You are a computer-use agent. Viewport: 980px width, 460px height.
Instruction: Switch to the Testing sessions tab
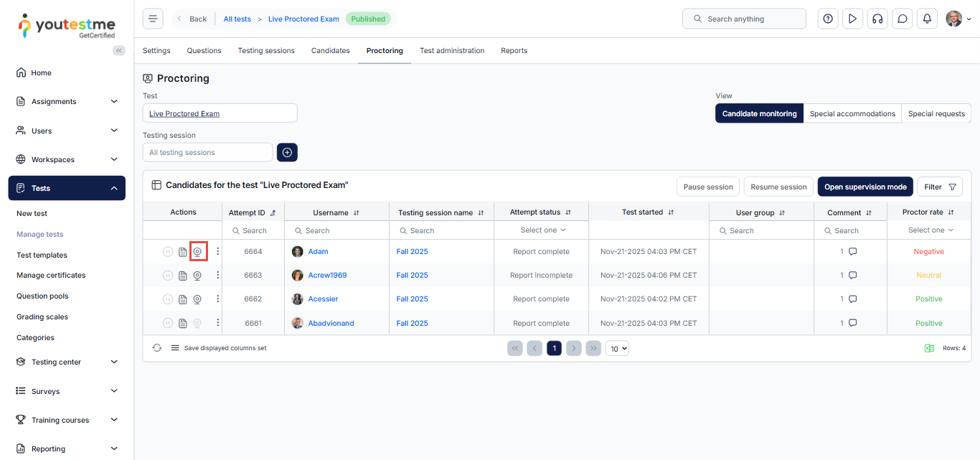pyautogui.click(x=266, y=51)
